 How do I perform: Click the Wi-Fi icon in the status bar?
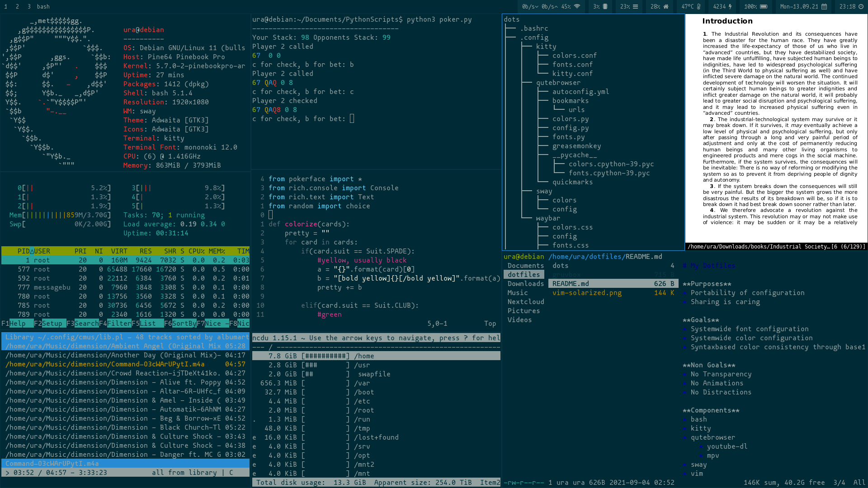577,7
